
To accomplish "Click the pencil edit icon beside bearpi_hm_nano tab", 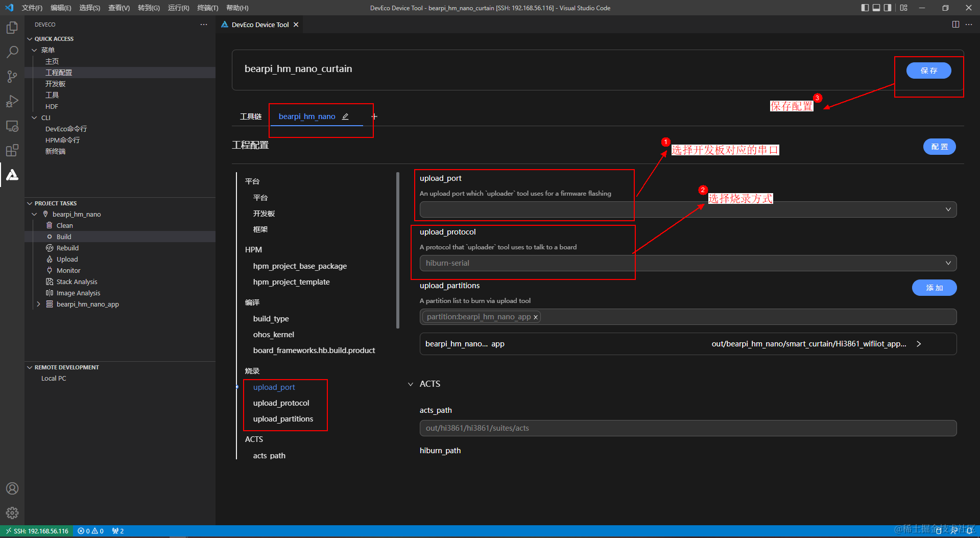I will (x=345, y=116).
